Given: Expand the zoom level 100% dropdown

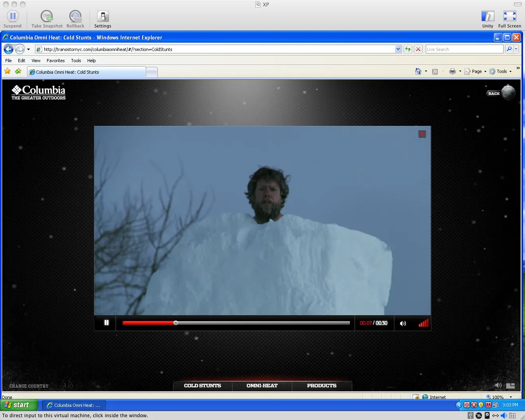Looking at the screenshot, I should (x=511, y=397).
